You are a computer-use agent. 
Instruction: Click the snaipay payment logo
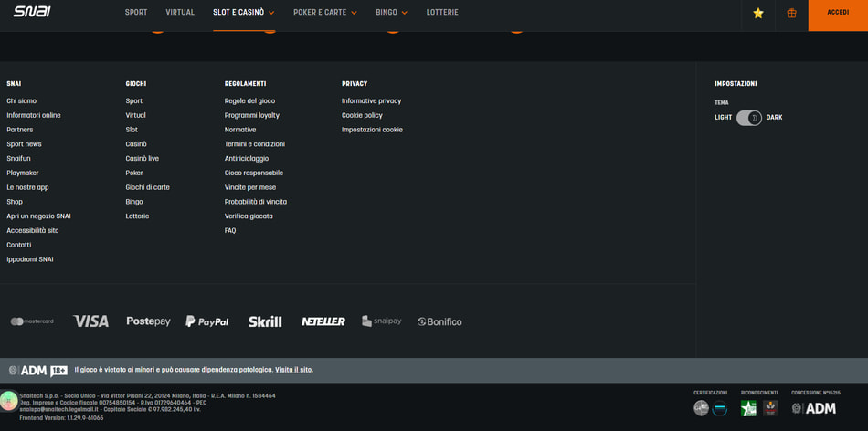point(381,321)
